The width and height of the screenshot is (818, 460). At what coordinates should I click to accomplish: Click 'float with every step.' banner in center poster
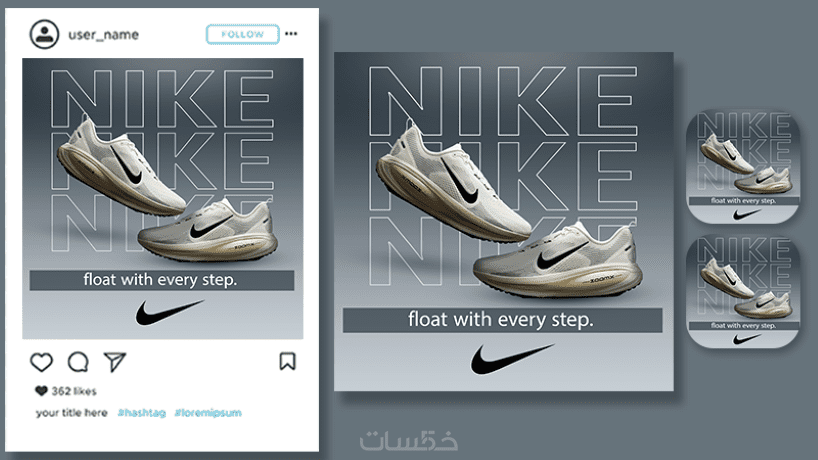pyautogui.click(x=502, y=320)
